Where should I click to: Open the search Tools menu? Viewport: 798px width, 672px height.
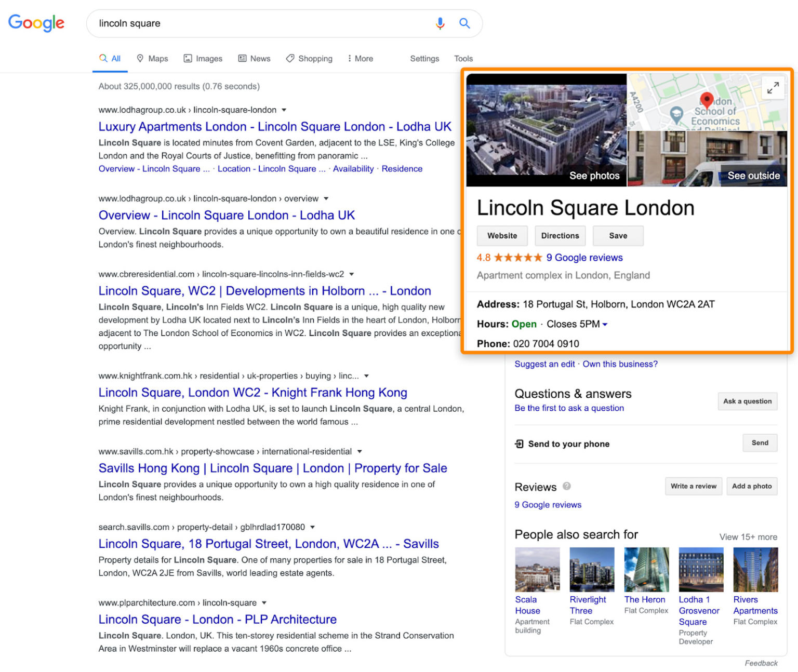[463, 59]
